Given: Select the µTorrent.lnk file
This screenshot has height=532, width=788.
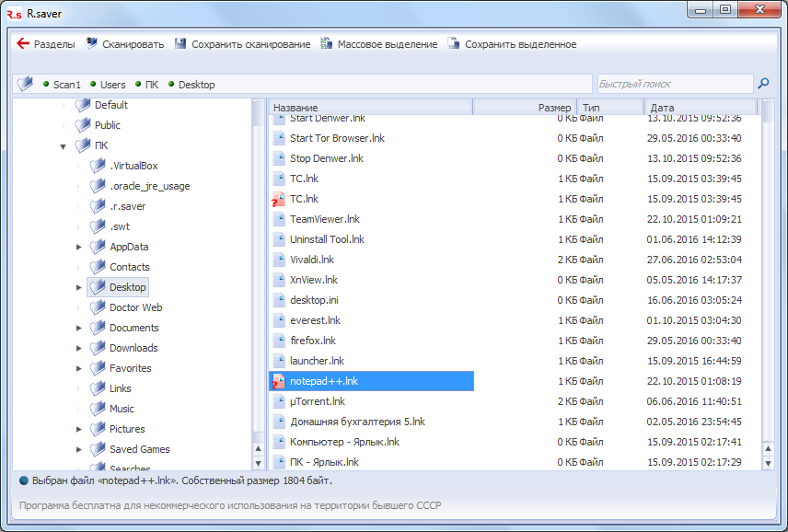Looking at the screenshot, I should coord(318,401).
